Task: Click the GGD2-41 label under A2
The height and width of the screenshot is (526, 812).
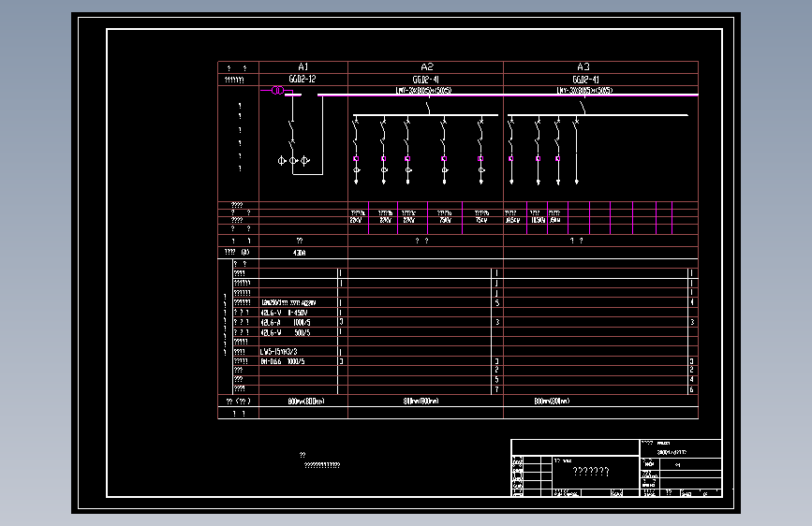Action: (x=426, y=80)
